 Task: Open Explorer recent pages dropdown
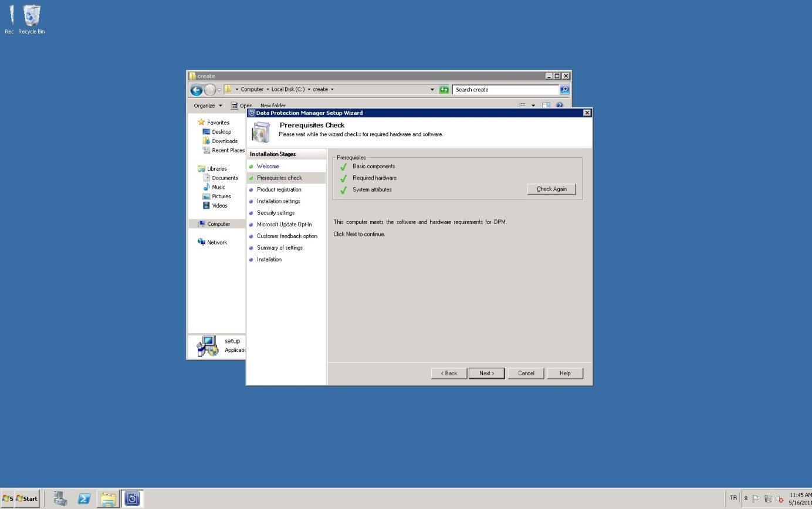[x=219, y=90]
